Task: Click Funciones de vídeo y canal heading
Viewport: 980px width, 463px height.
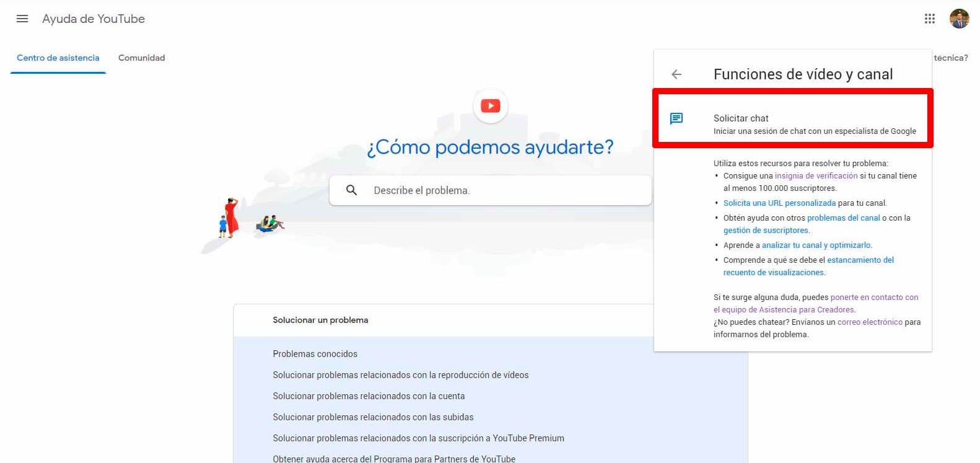Action: tap(803, 74)
